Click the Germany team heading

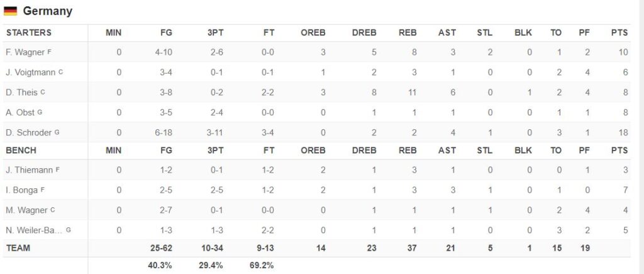click(x=48, y=11)
